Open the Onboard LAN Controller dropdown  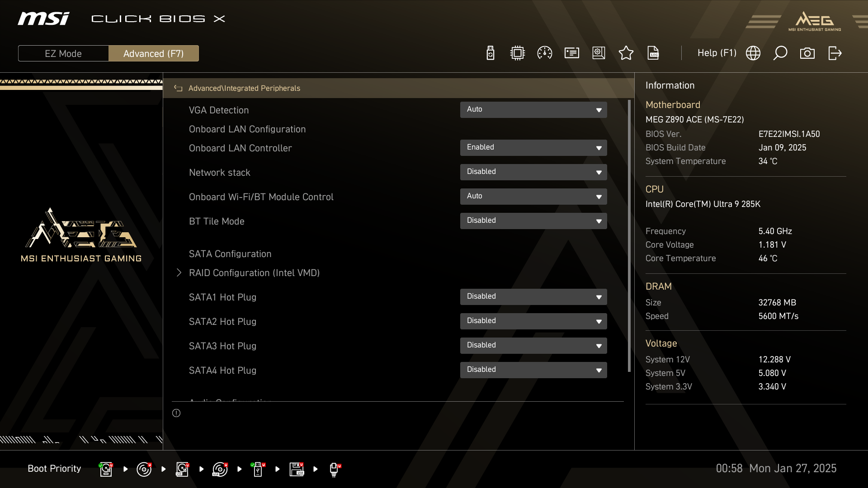533,148
